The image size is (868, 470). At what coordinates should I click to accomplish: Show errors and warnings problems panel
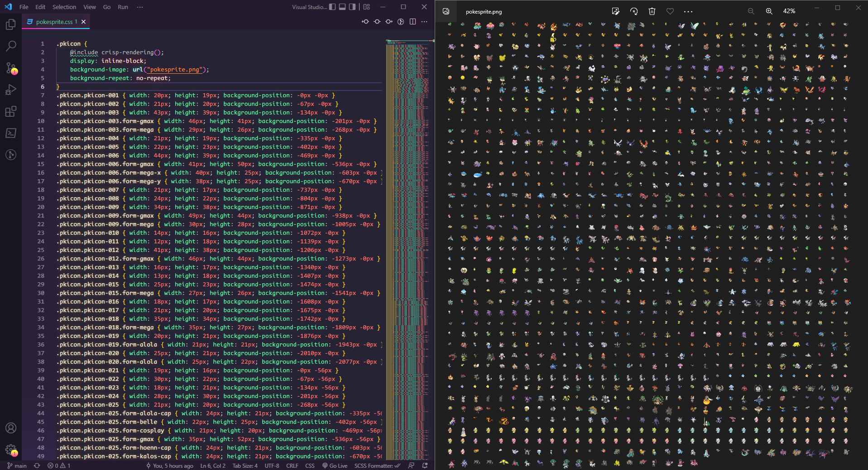point(58,465)
